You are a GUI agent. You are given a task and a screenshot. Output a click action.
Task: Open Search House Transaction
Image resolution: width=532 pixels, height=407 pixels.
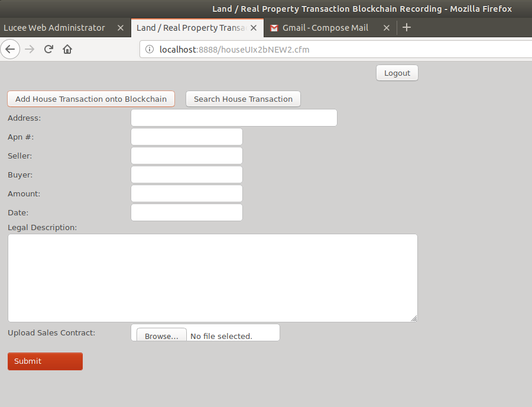click(x=243, y=99)
